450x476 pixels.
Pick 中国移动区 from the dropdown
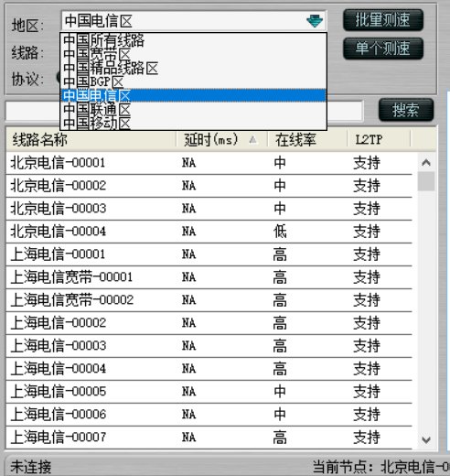tap(193, 123)
